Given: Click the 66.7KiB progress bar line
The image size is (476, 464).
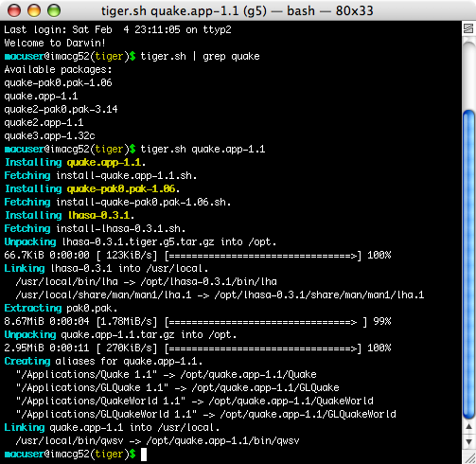Looking at the screenshot, I should coord(198,255).
